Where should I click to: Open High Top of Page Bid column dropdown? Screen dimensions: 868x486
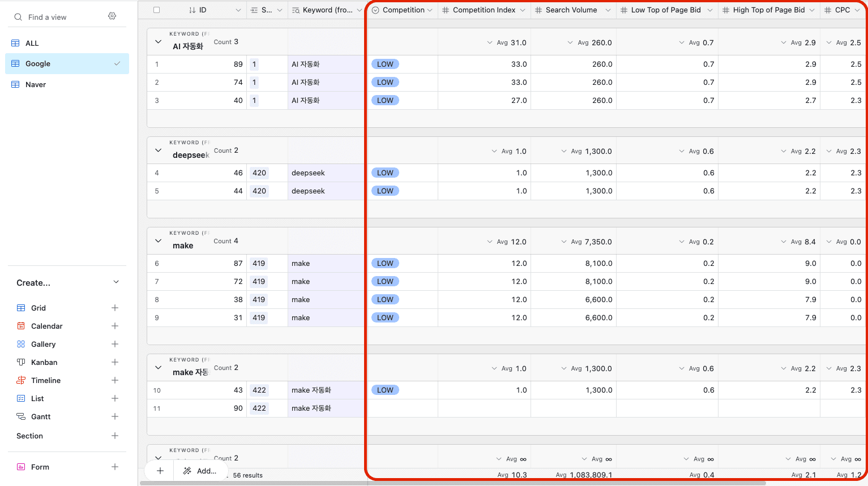click(812, 10)
